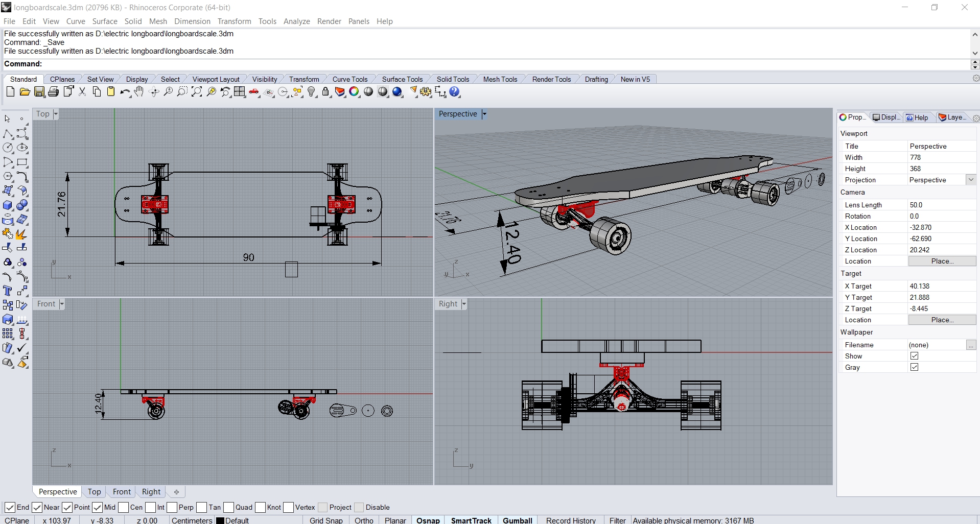
Task: Click the black Default layer color swatch
Action: pos(220,520)
